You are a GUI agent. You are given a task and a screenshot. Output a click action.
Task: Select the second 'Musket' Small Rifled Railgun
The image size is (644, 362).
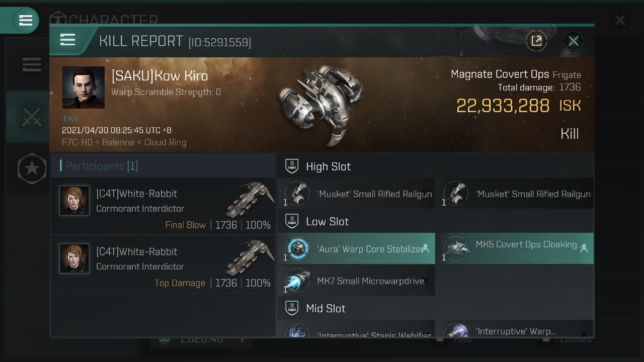515,194
